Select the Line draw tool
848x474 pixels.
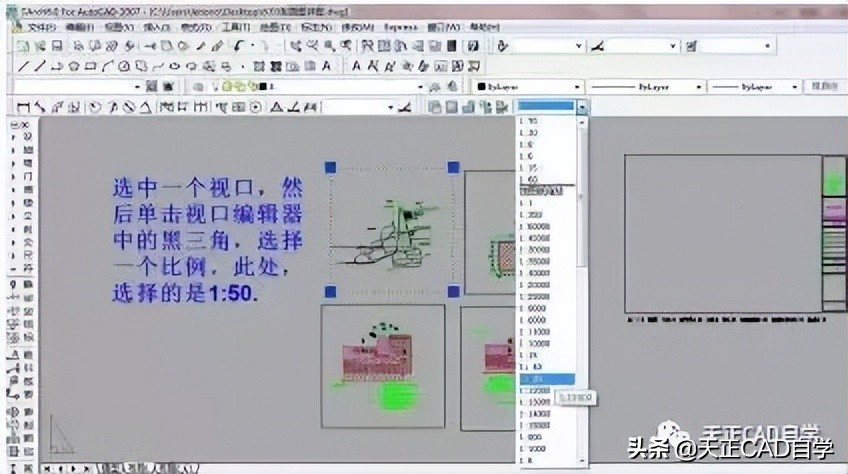pyautogui.click(x=23, y=67)
